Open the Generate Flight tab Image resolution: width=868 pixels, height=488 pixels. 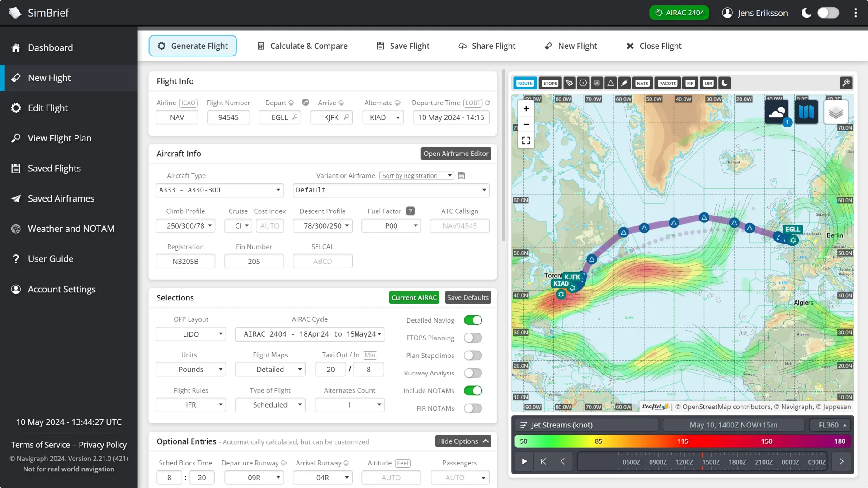193,46
